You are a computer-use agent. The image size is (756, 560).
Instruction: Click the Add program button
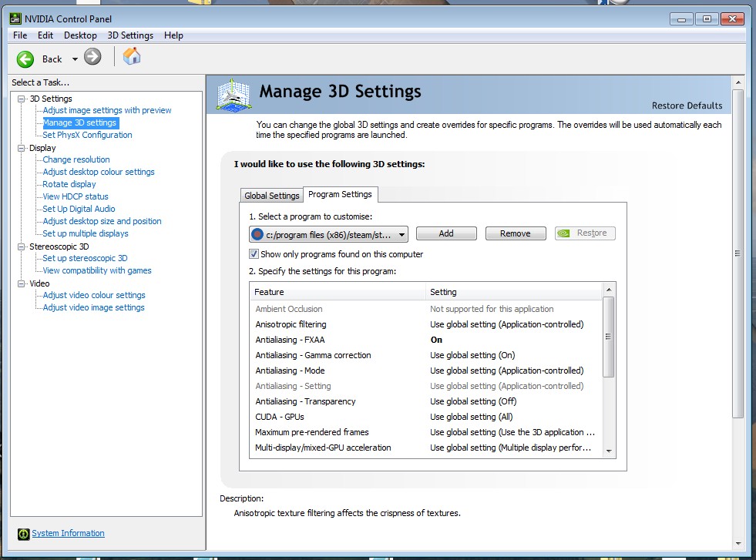click(446, 233)
